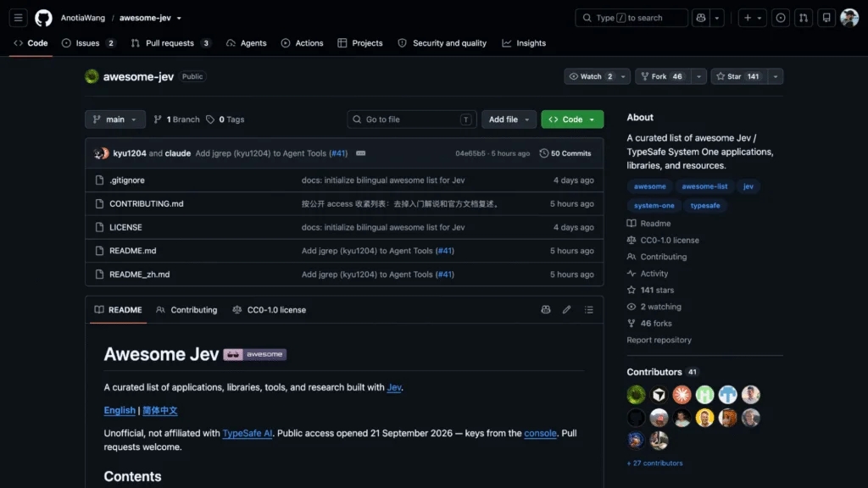This screenshot has height=488, width=868.
Task: Open the green Code dropdown
Action: coord(572,119)
